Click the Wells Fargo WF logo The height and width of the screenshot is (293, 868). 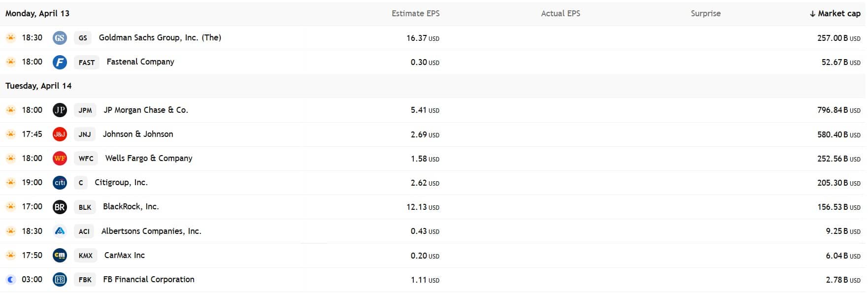[60, 158]
